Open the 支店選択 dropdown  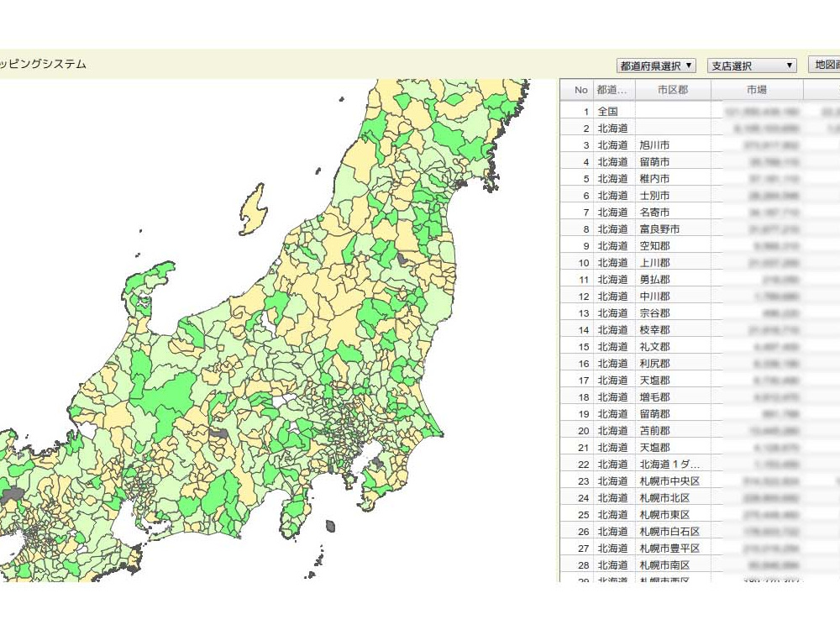pos(752,66)
